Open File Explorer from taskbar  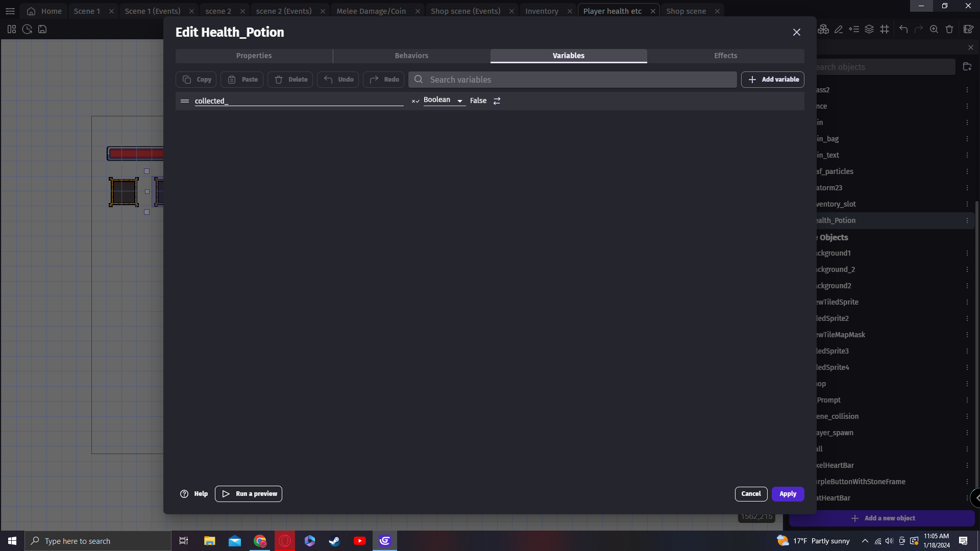tap(209, 541)
